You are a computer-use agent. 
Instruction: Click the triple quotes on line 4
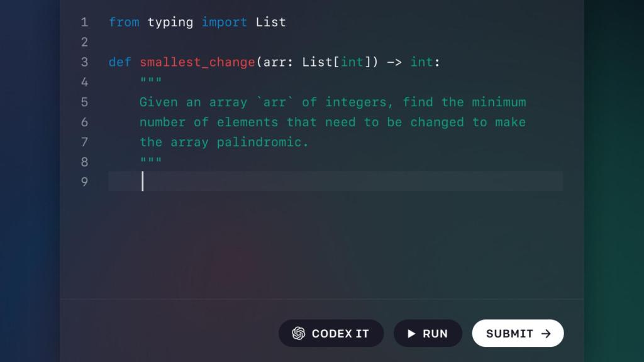[150, 80]
